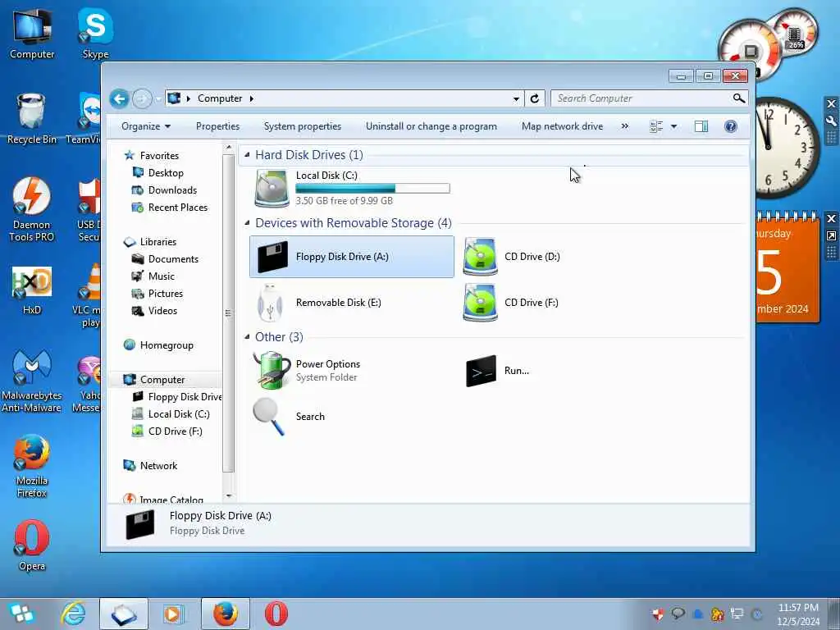Screen dimensions: 840x630
Task: Click the Run... command icon
Action: click(x=481, y=371)
